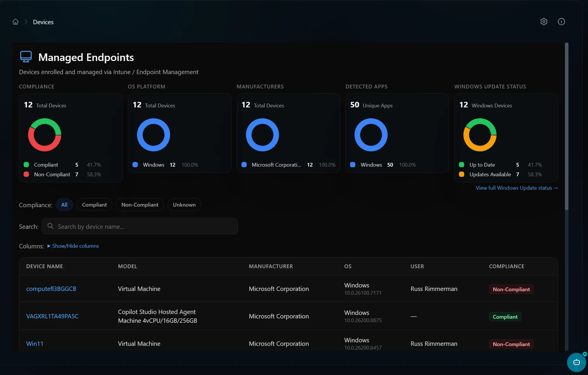Select the Devices breadcrumb

coord(43,22)
